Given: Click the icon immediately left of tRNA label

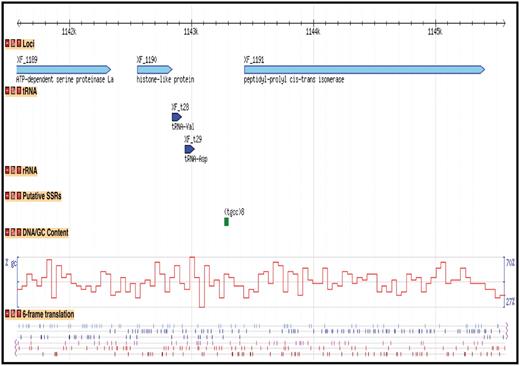Looking at the screenshot, I should coord(19,91).
